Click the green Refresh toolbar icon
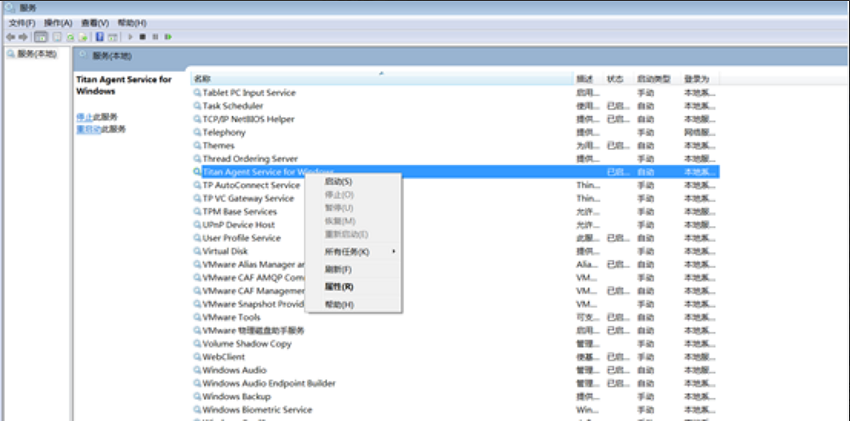This screenshot has height=421, width=850. pyautogui.click(x=70, y=37)
